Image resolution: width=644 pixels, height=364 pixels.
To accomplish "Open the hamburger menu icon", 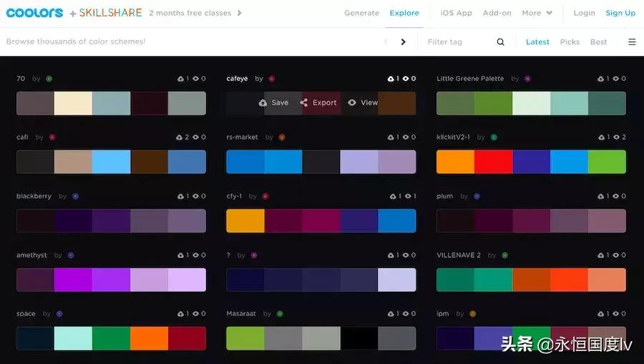I will tap(632, 42).
